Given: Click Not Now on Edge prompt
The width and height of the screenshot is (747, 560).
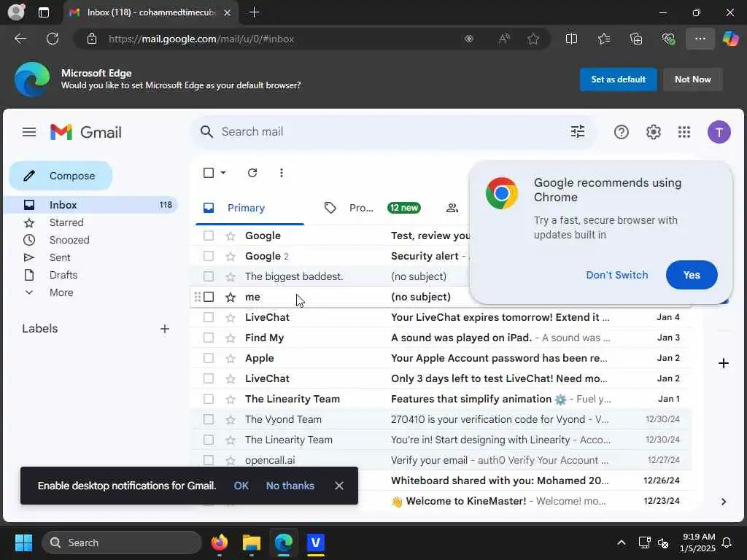Looking at the screenshot, I should tap(693, 79).
